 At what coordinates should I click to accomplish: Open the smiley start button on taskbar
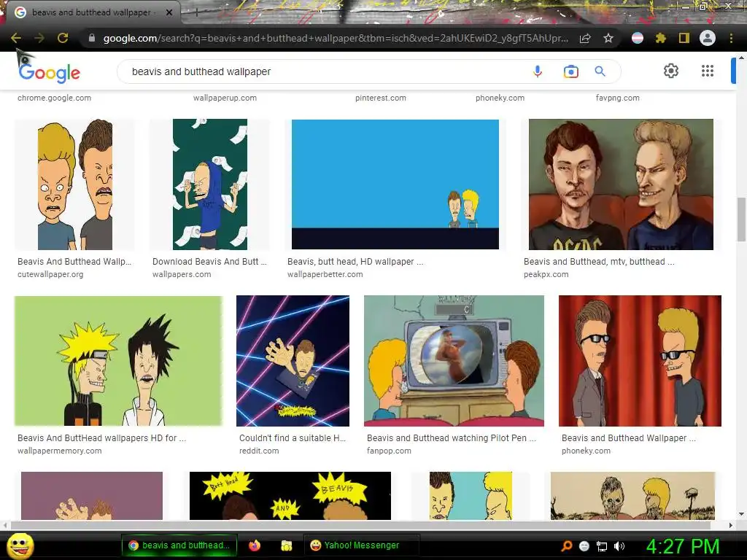[x=20, y=546]
